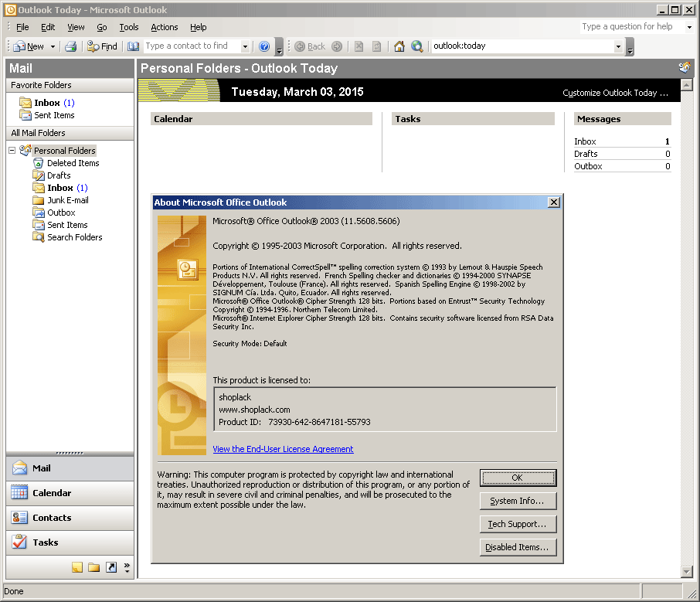
Task: Click the Print toolbar icon
Action: pos(70,46)
